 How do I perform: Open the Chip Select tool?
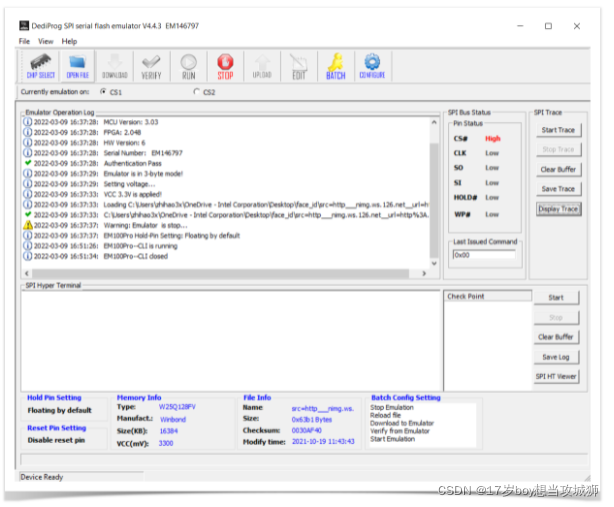41,66
